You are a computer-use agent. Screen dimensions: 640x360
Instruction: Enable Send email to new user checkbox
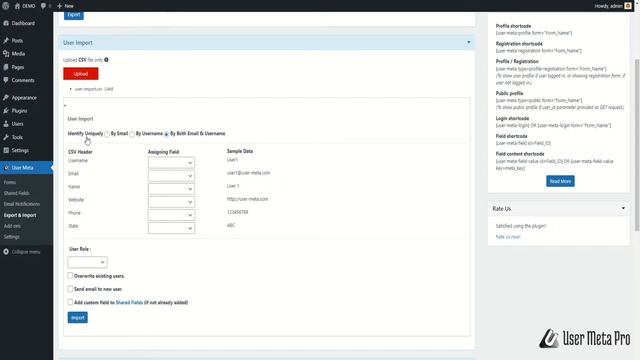[x=70, y=289]
